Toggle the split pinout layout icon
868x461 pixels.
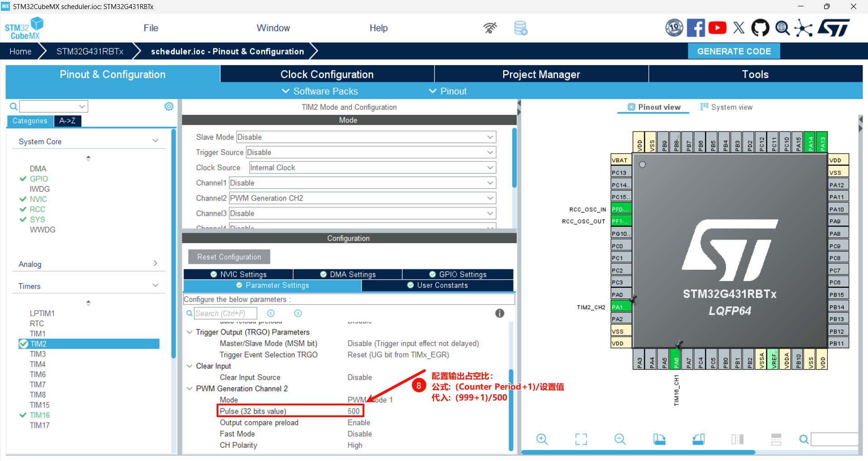click(737, 439)
